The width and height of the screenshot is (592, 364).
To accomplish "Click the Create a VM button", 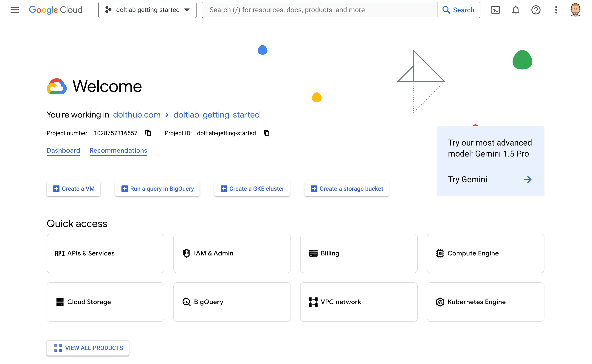I will point(73,189).
